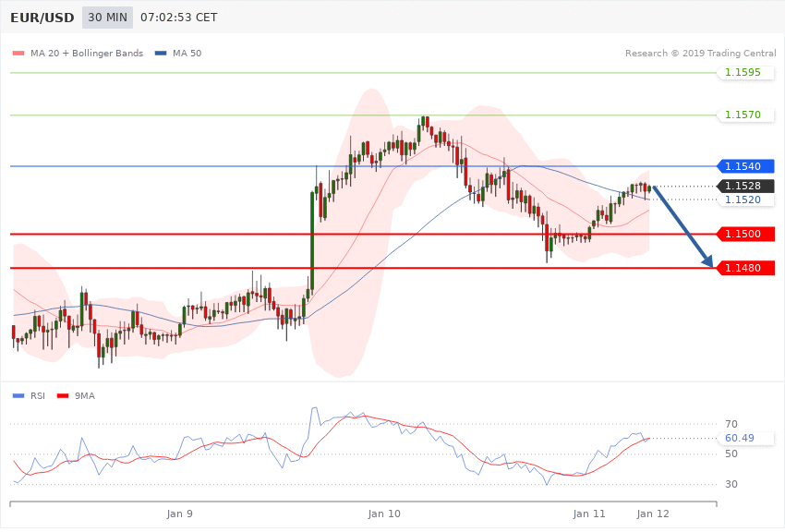Click the Research © 2019 Trading Central credit
Image resolution: width=785 pixels, height=532 pixels.
coord(700,53)
